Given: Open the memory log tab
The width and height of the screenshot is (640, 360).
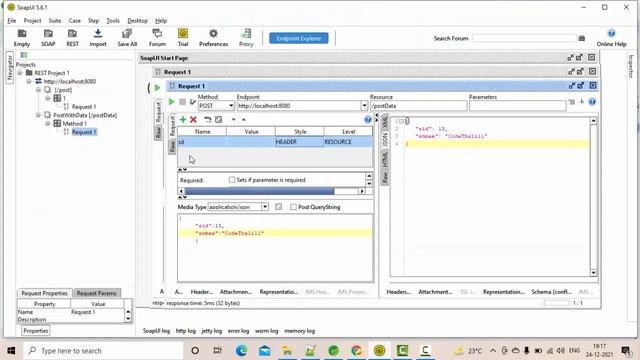Looking at the screenshot, I should (x=300, y=331).
